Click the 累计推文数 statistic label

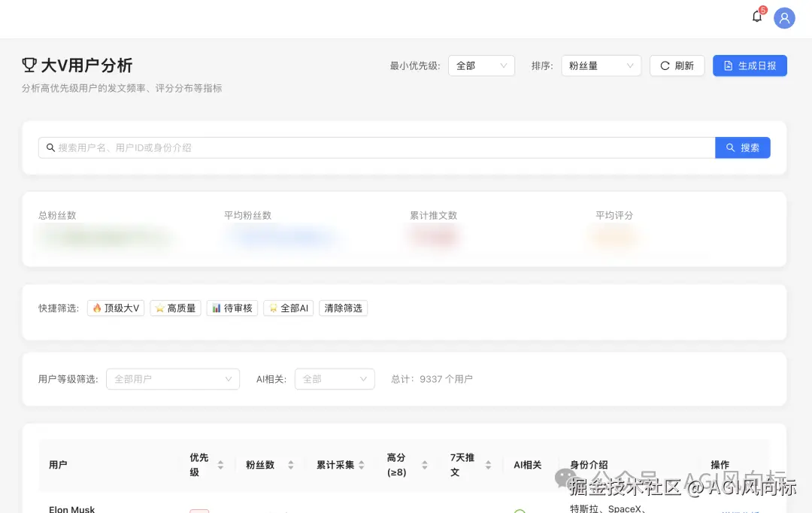pyautogui.click(x=434, y=215)
